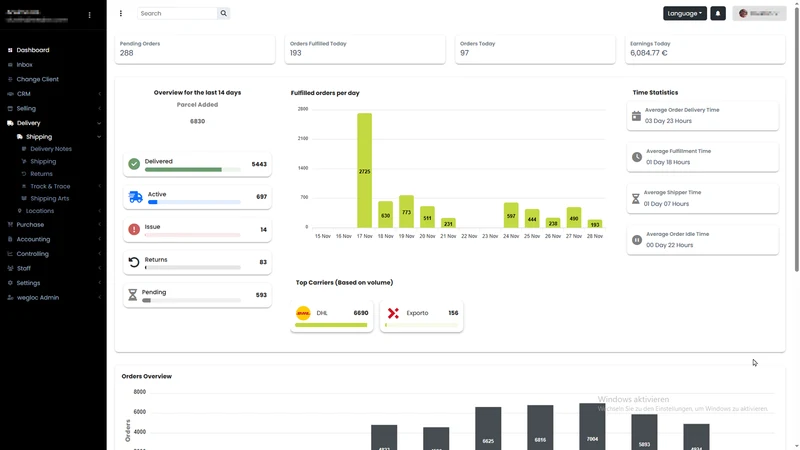Click the Returns circular arrow icon
This screenshot has height=450, width=800.
click(134, 262)
